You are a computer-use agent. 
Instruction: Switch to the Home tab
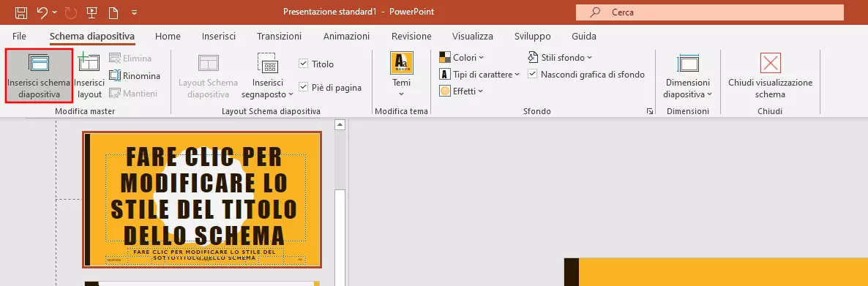[x=168, y=36]
